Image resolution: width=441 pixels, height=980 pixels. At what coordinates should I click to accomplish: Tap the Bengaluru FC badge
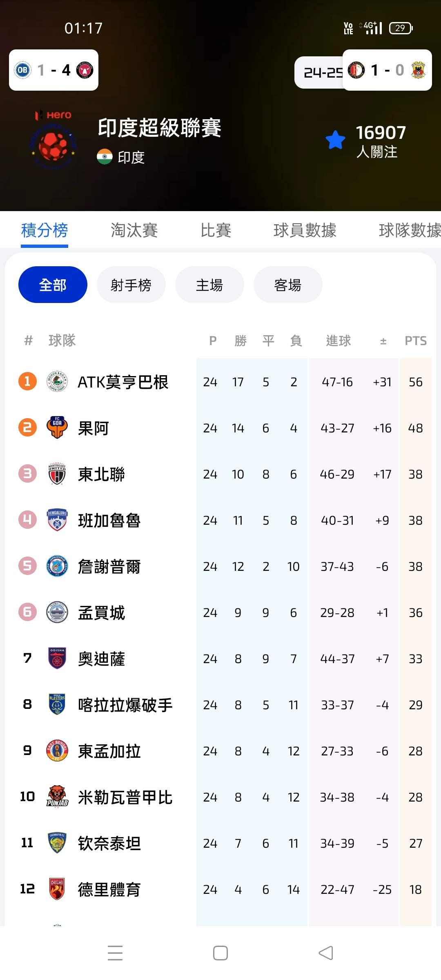pos(57,520)
